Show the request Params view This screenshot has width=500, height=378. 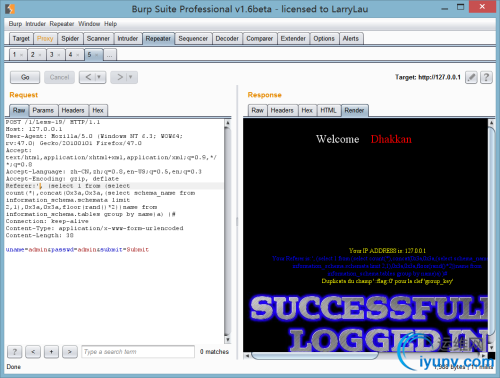tap(43, 110)
